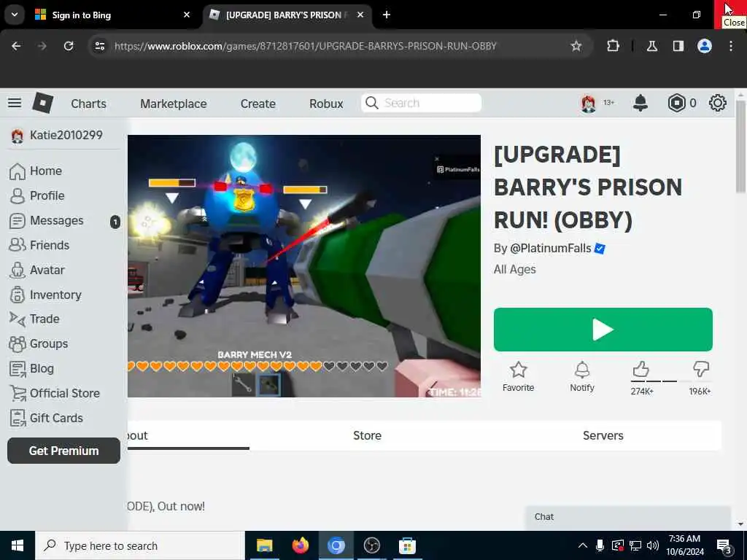Click the Get Premium button
This screenshot has height=560, width=747.
pyautogui.click(x=64, y=451)
